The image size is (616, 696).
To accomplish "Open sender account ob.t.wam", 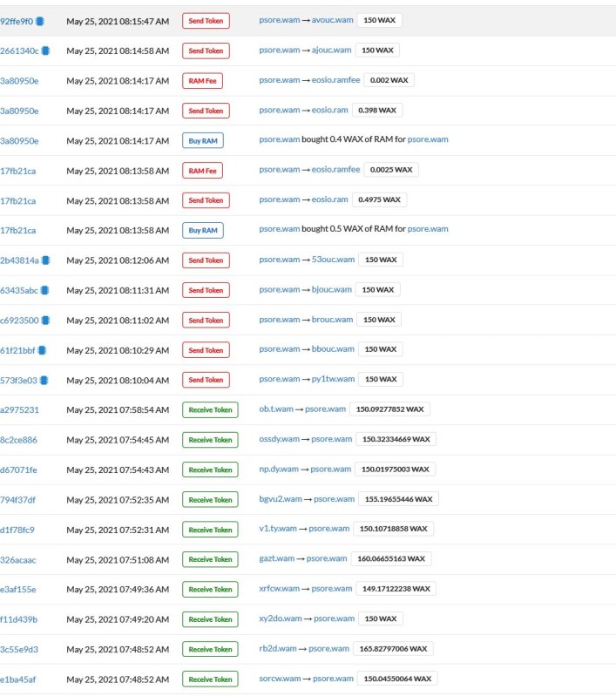I will point(276,409).
